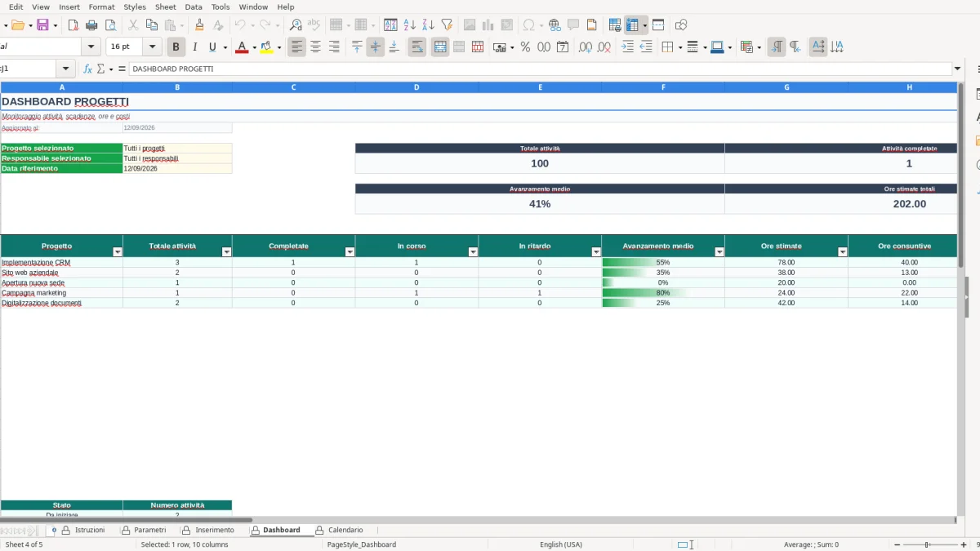Format the cell as date
The image size is (980, 551).
[563, 47]
